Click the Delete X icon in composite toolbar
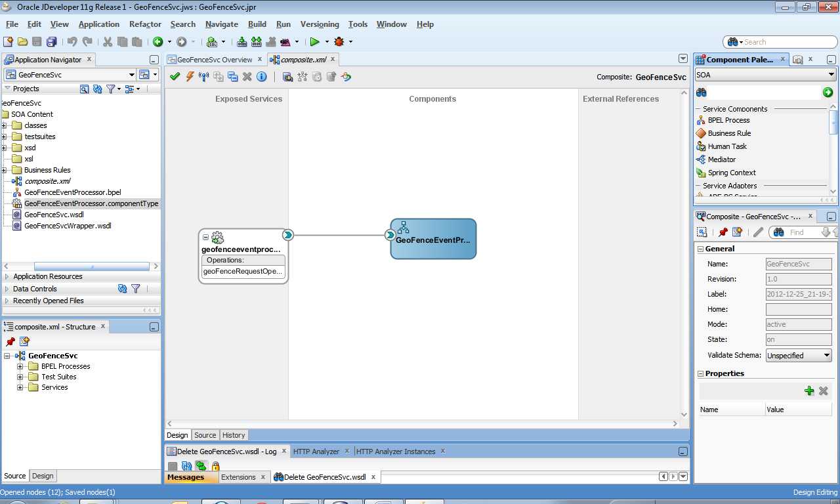840x504 pixels. tap(247, 77)
